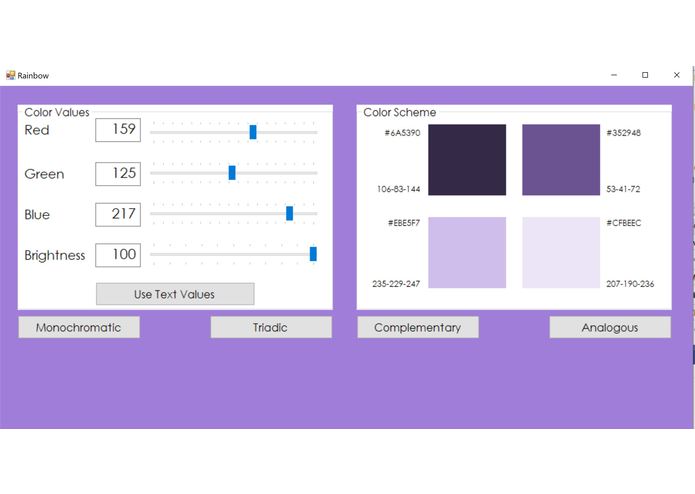This screenshot has width=695, height=494.
Task: Click the #CFBEEC hex code label
Action: (624, 223)
